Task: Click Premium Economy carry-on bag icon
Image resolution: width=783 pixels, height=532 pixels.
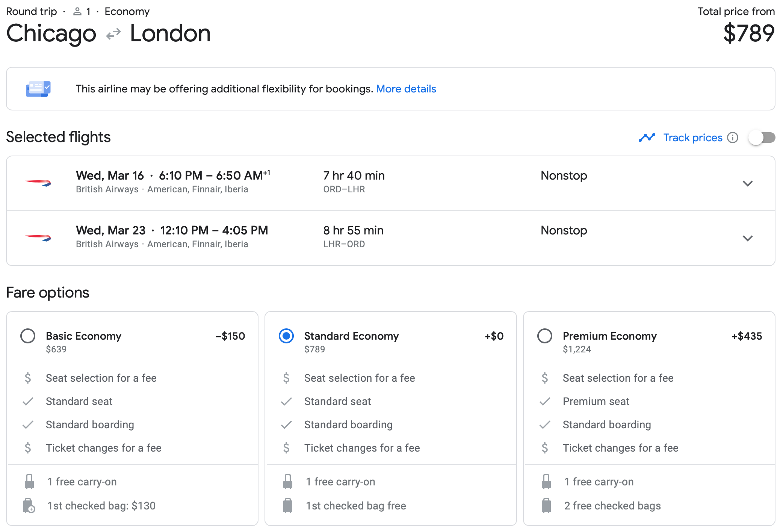Action: pyautogui.click(x=546, y=482)
